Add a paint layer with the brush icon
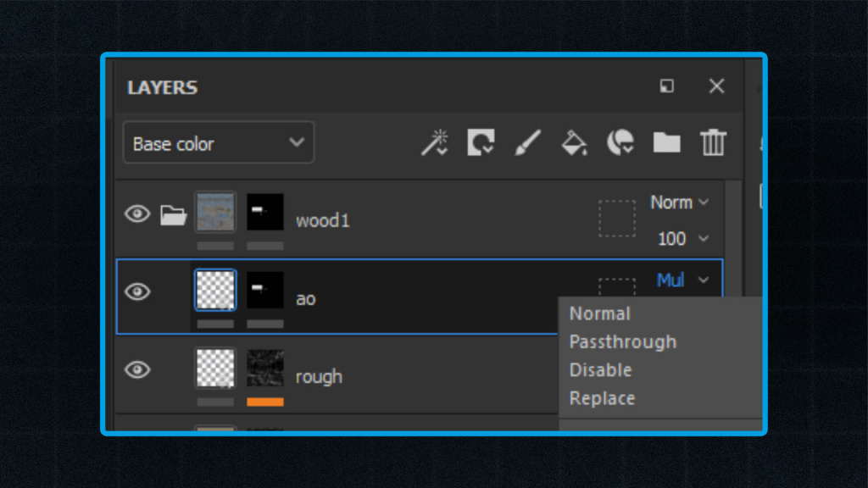 click(527, 142)
